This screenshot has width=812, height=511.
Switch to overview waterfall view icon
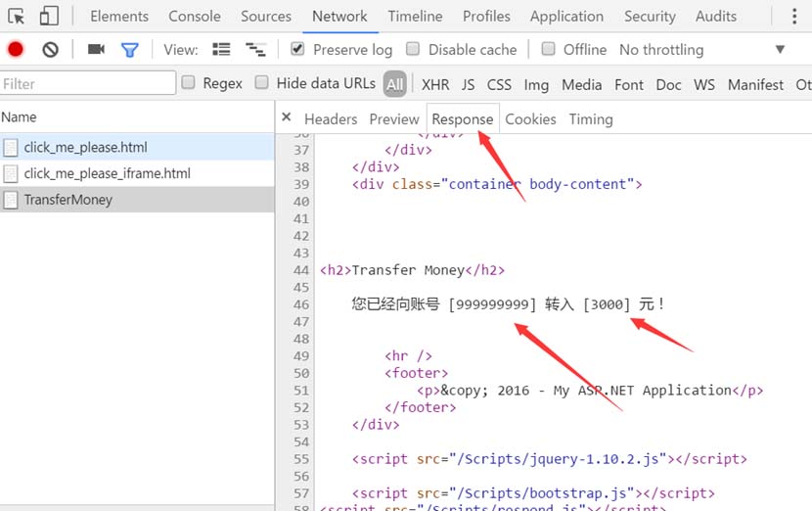click(255, 49)
